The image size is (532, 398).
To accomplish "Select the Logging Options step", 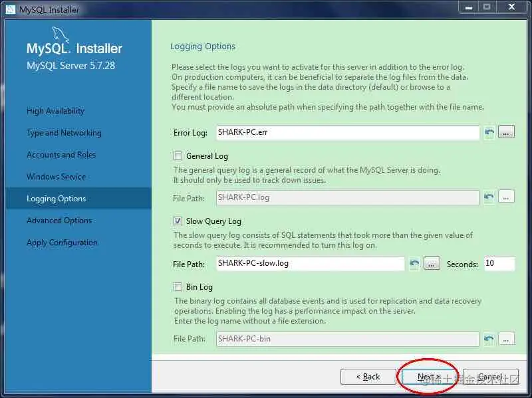I will (x=78, y=198).
